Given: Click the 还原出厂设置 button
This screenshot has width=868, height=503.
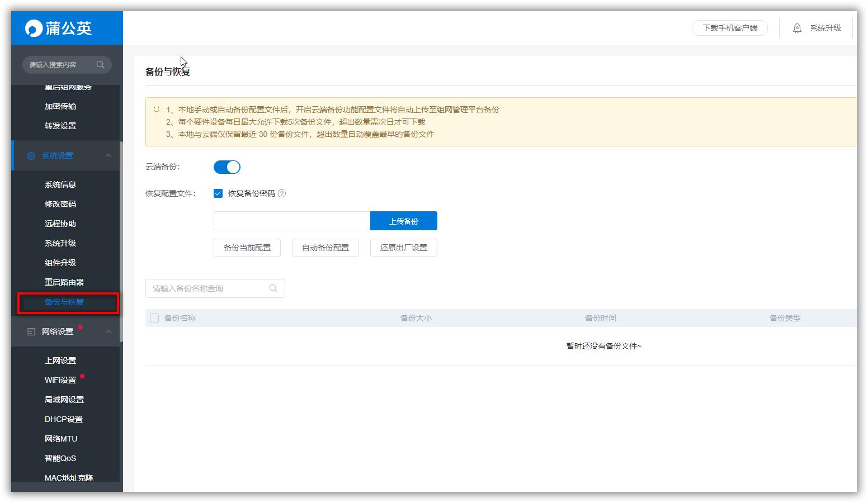Looking at the screenshot, I should [403, 247].
